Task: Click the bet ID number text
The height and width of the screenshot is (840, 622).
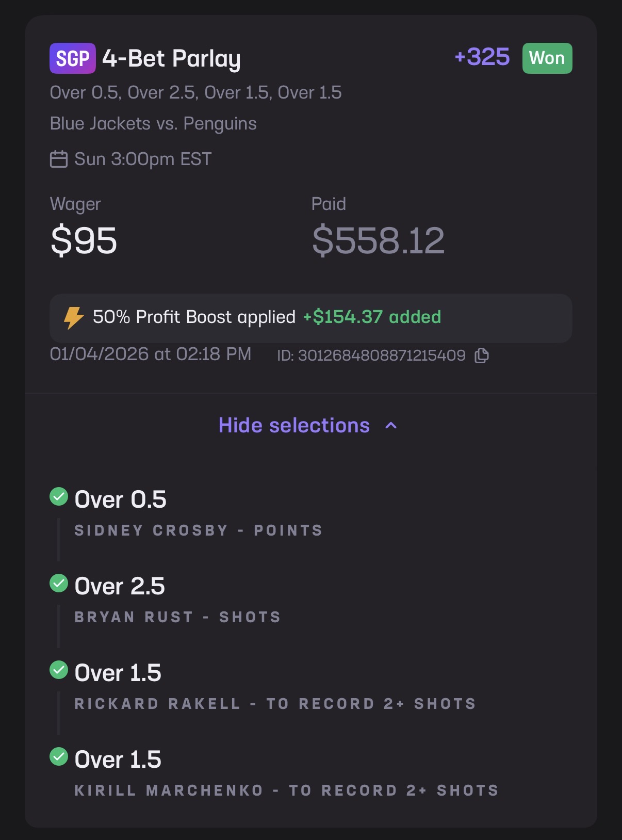Action: (x=381, y=356)
